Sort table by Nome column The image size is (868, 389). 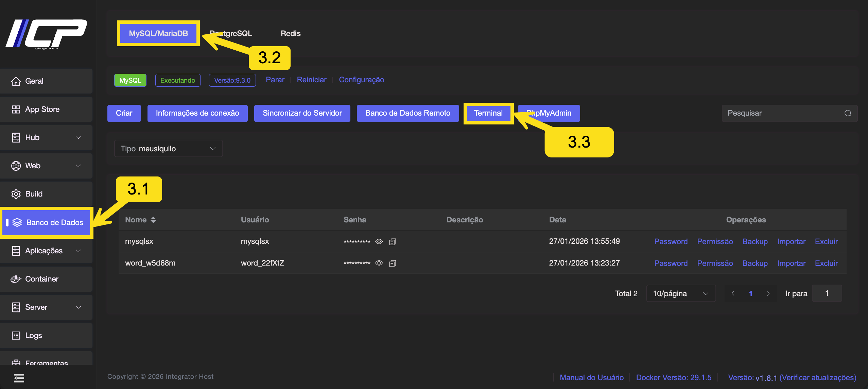[153, 220]
